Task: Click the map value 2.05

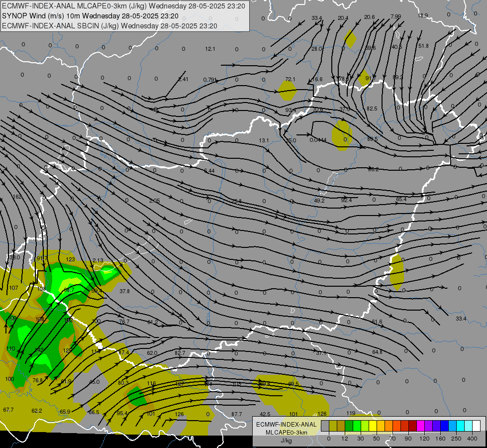Action: coord(155,201)
